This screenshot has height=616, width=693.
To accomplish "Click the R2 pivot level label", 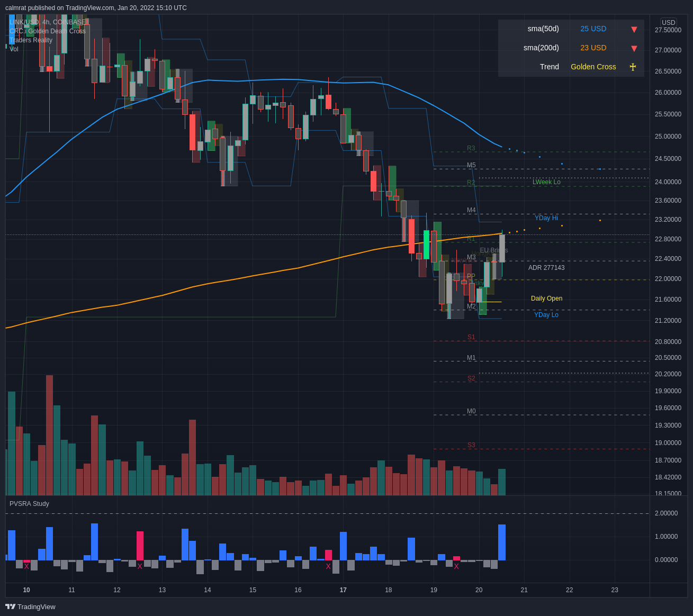I will (x=471, y=183).
